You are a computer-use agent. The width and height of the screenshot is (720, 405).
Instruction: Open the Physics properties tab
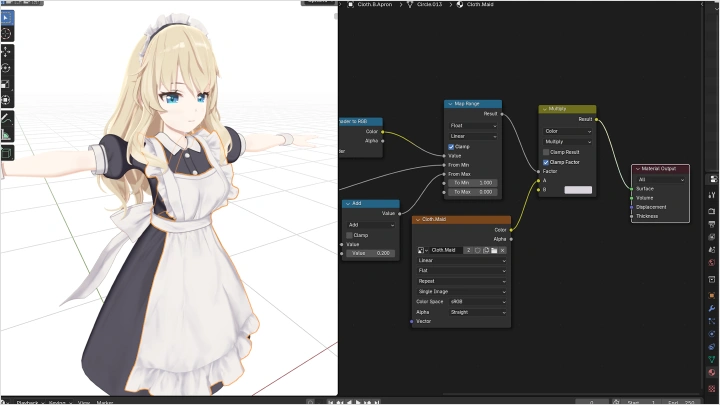[x=712, y=334]
